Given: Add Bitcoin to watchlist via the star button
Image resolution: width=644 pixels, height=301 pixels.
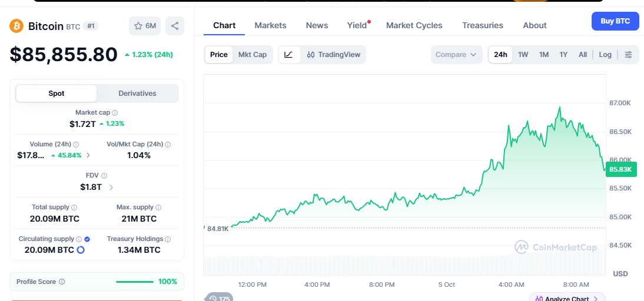Looking at the screenshot, I should [x=145, y=26].
